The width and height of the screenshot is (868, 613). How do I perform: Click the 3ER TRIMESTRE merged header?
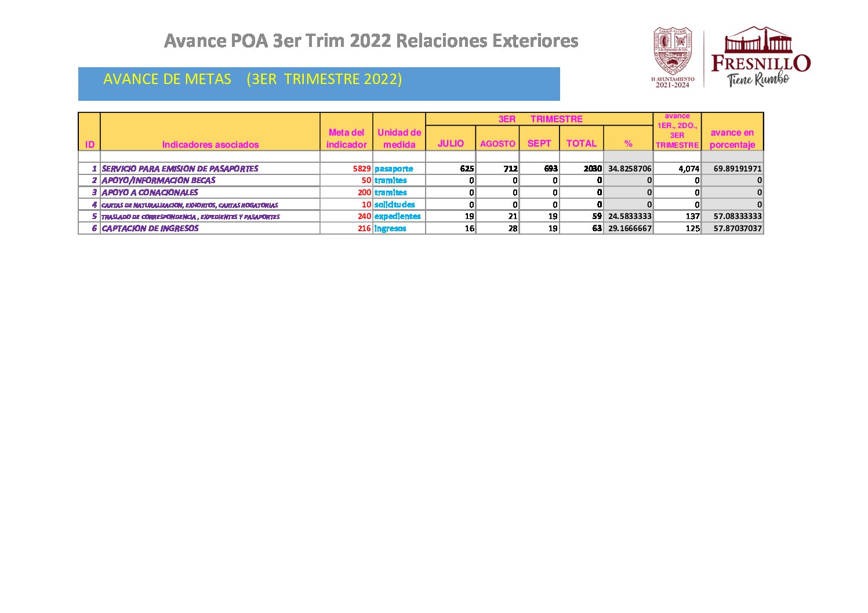pyautogui.click(x=539, y=119)
